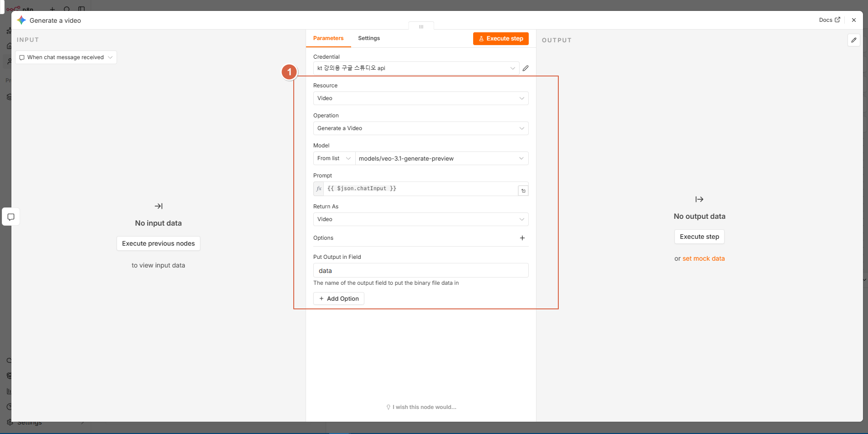Open the Operation dropdown
This screenshot has width=868, height=434.
coord(421,128)
